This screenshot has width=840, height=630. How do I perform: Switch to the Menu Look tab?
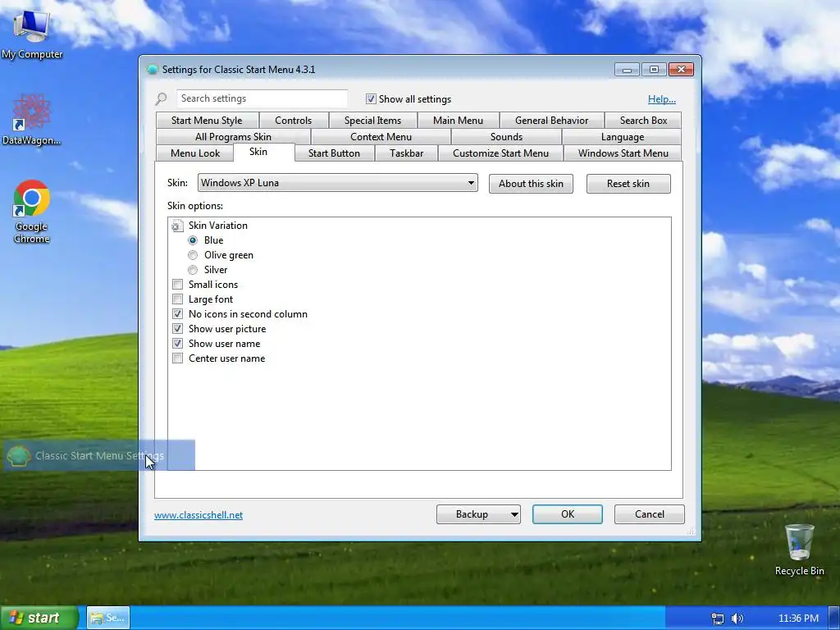(195, 153)
